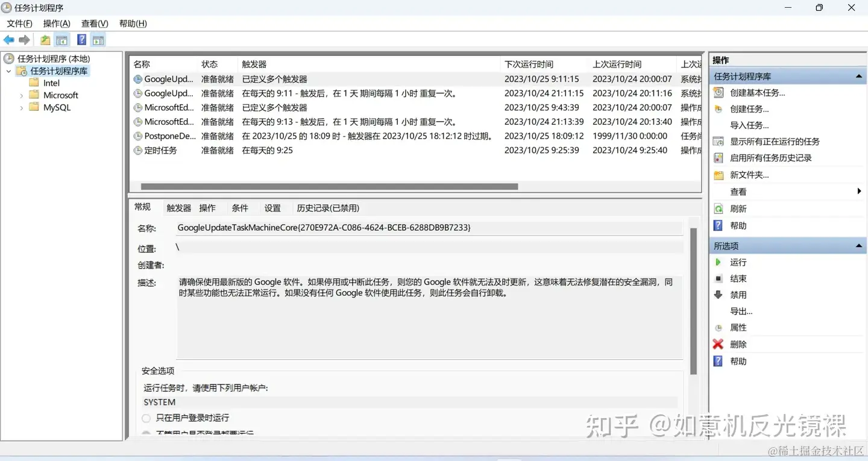Open the 操作(A) menu
The height and width of the screenshot is (461, 868).
click(x=57, y=24)
